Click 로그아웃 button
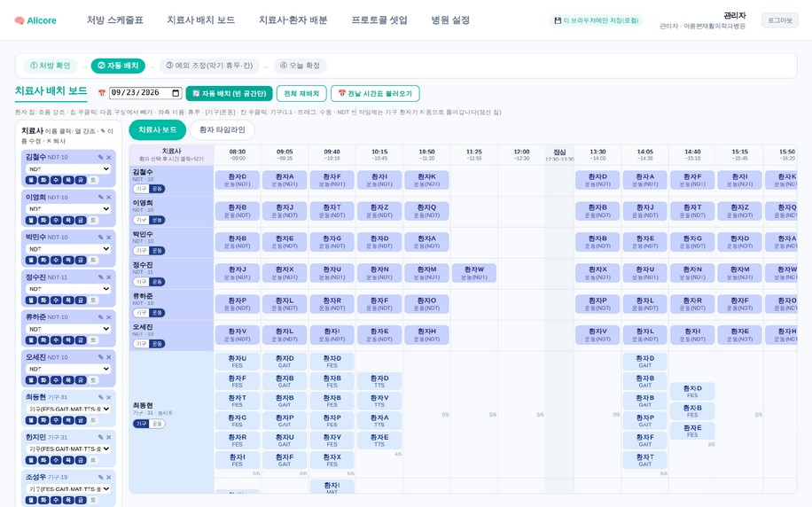812x507 pixels. (780, 20)
